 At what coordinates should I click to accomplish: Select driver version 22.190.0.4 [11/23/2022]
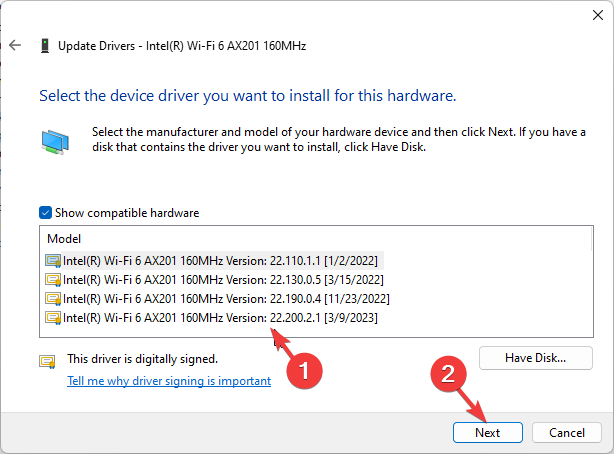pos(226,299)
